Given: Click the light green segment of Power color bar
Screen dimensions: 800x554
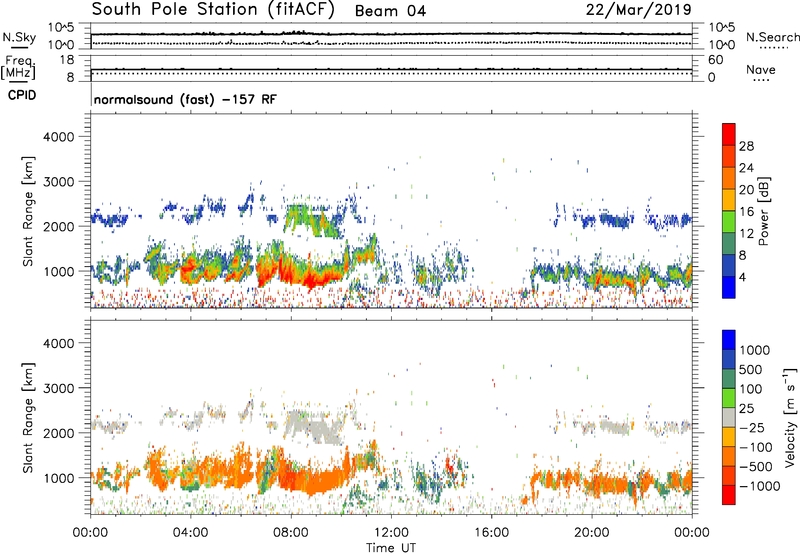Looking at the screenshot, I should tap(729, 221).
